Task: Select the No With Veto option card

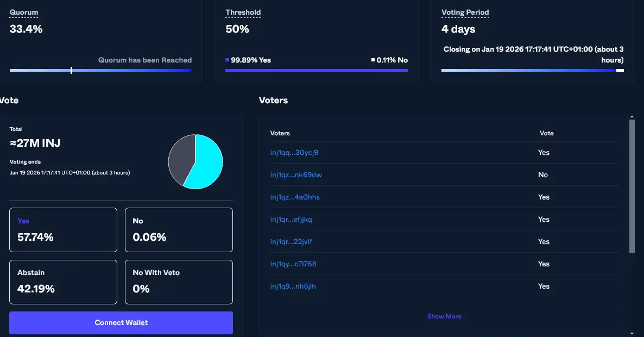Action: pos(179,282)
